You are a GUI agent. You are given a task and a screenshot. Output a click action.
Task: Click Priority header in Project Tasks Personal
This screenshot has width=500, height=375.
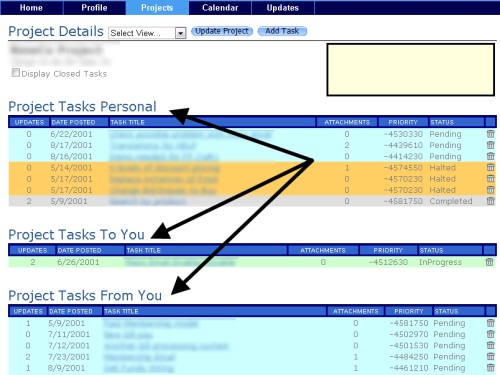click(403, 122)
